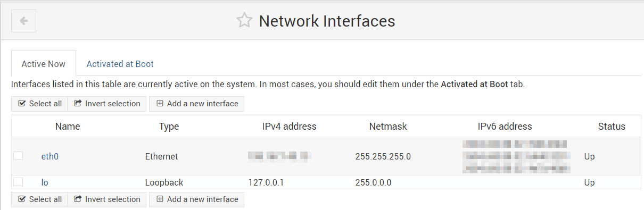This screenshot has height=210, width=644.
Task: Check the eth0 row checkbox
Action: (18, 156)
